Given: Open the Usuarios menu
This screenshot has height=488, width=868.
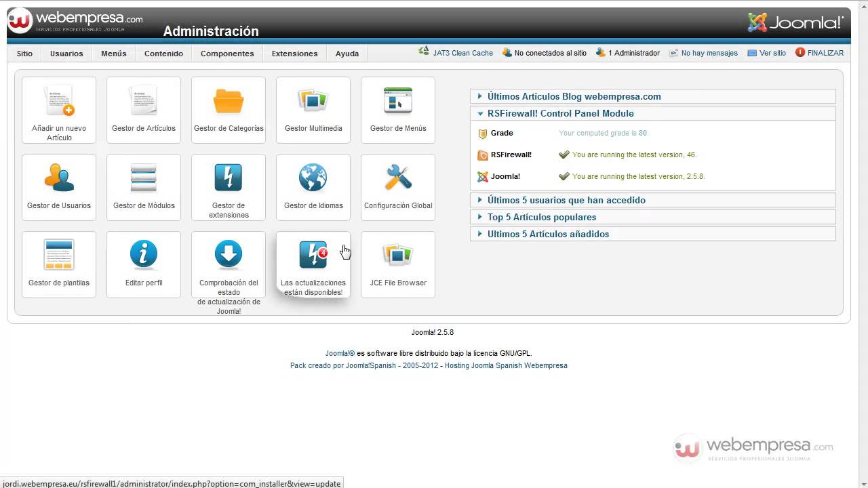Looking at the screenshot, I should tap(66, 54).
